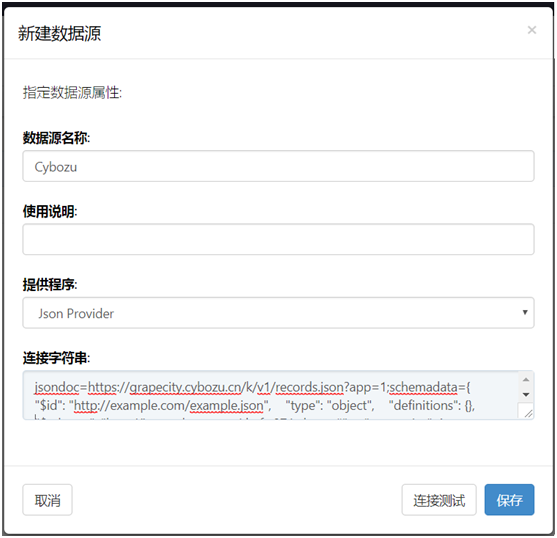The height and width of the screenshot is (538, 557).
Task: Click the up arrow of the connection string scrollbar
Action: coord(526,380)
